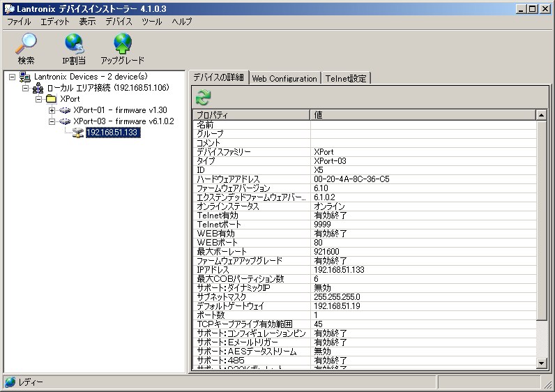
Task: Open the デバイス menu
Action: pyautogui.click(x=119, y=22)
